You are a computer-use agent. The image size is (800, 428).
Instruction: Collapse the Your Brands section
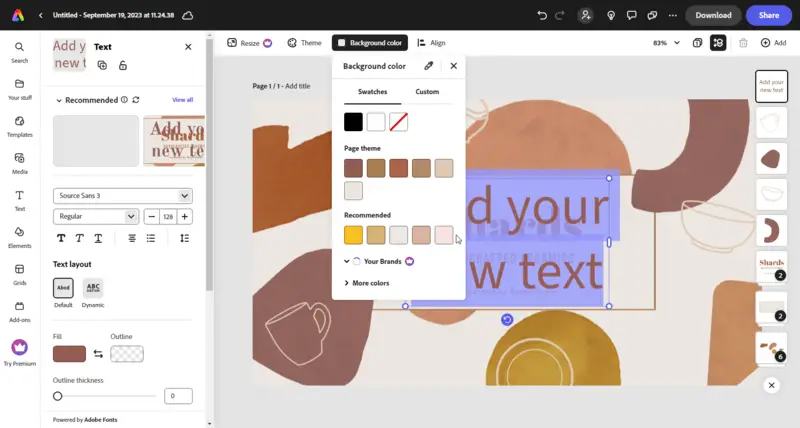click(x=346, y=261)
